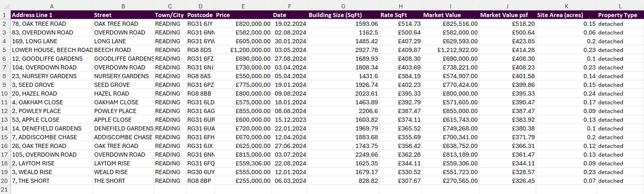
Task: Click the Market Value psf header cell
Action: [x=507, y=15]
